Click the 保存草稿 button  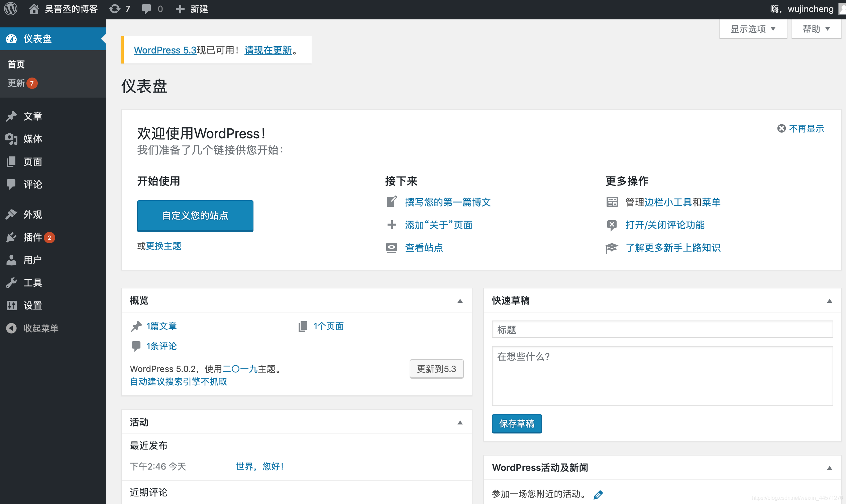[516, 423]
